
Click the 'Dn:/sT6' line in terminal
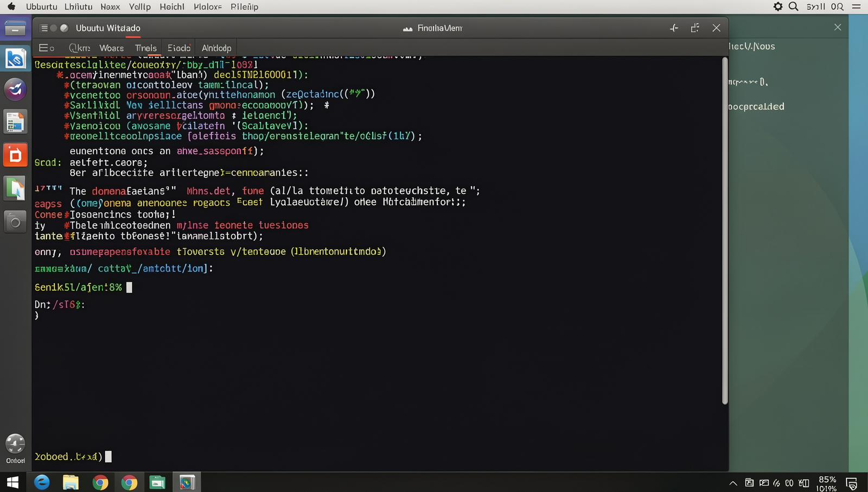[x=60, y=305]
